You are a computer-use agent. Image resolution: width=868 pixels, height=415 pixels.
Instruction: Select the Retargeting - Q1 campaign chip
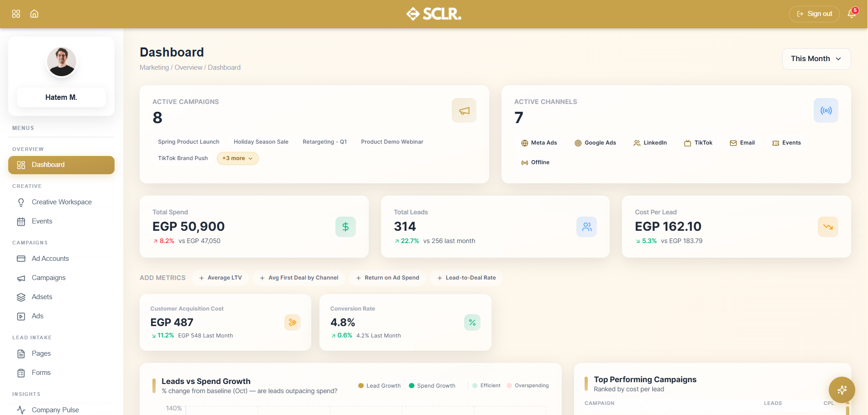pos(325,142)
